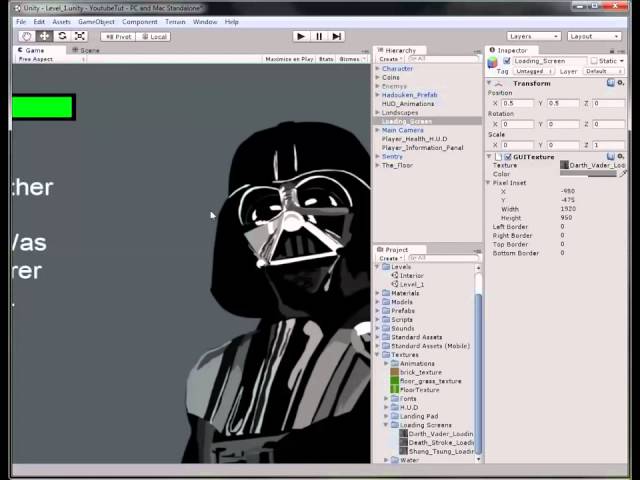Select The_floor in Hierarchy

click(397, 165)
